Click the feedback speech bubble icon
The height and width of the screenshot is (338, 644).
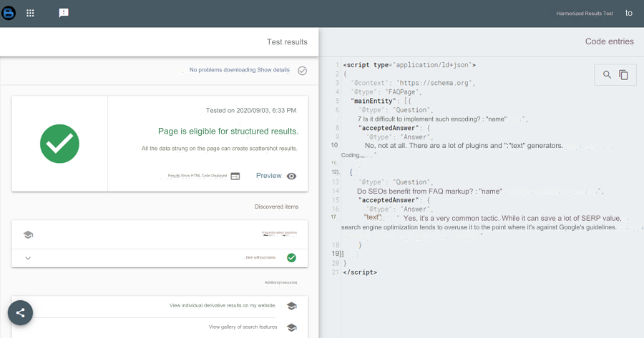[x=64, y=13]
